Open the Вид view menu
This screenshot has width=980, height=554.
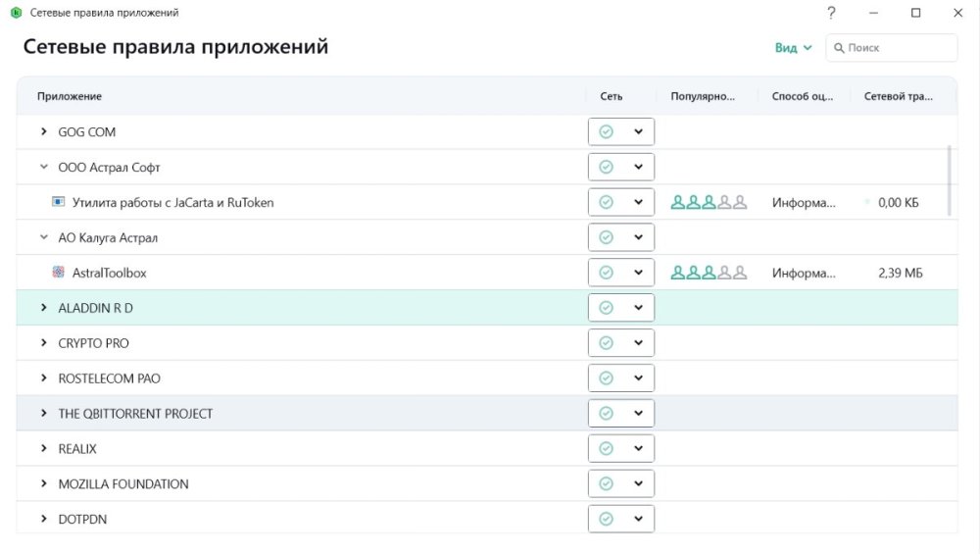[x=793, y=47]
